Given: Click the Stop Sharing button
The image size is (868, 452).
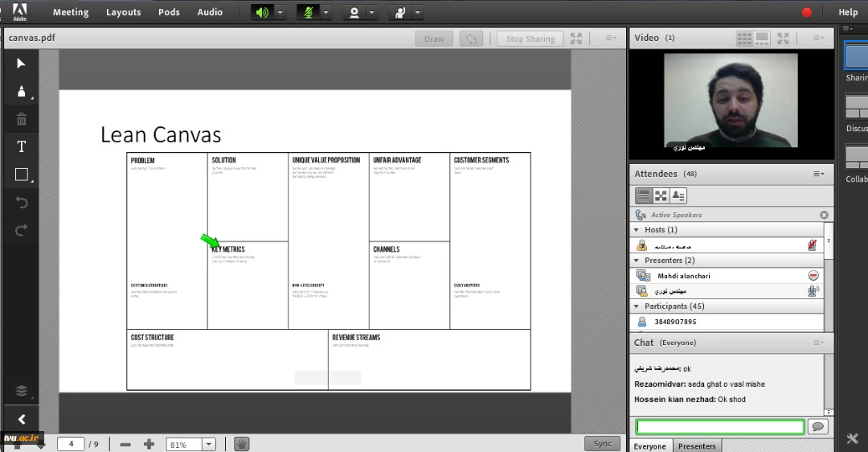Looking at the screenshot, I should tap(530, 39).
